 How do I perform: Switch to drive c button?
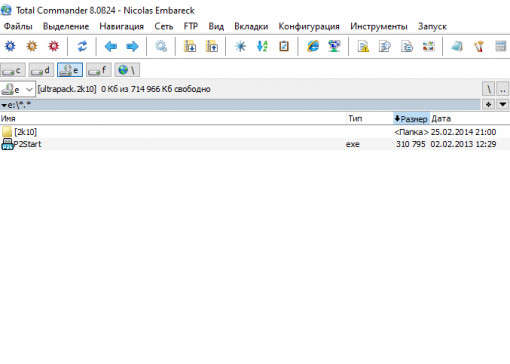13,70
